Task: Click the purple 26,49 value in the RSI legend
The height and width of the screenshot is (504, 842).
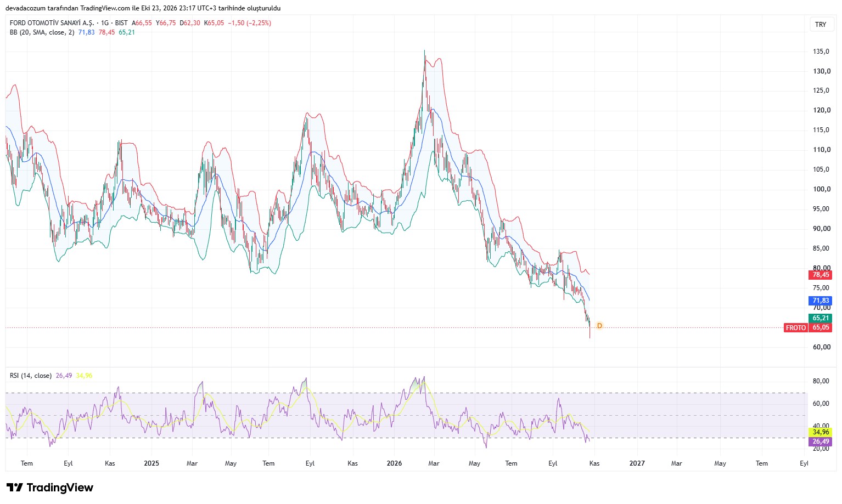Action: (64, 376)
